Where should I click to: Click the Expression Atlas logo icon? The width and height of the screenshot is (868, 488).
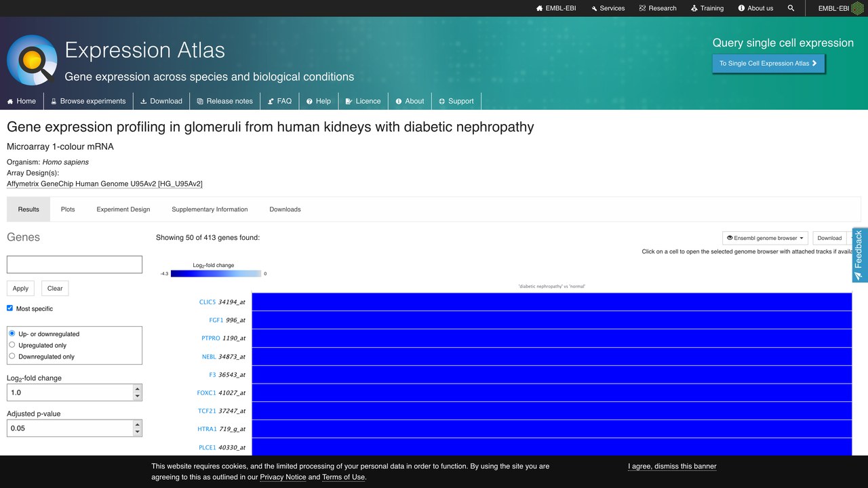(x=32, y=60)
